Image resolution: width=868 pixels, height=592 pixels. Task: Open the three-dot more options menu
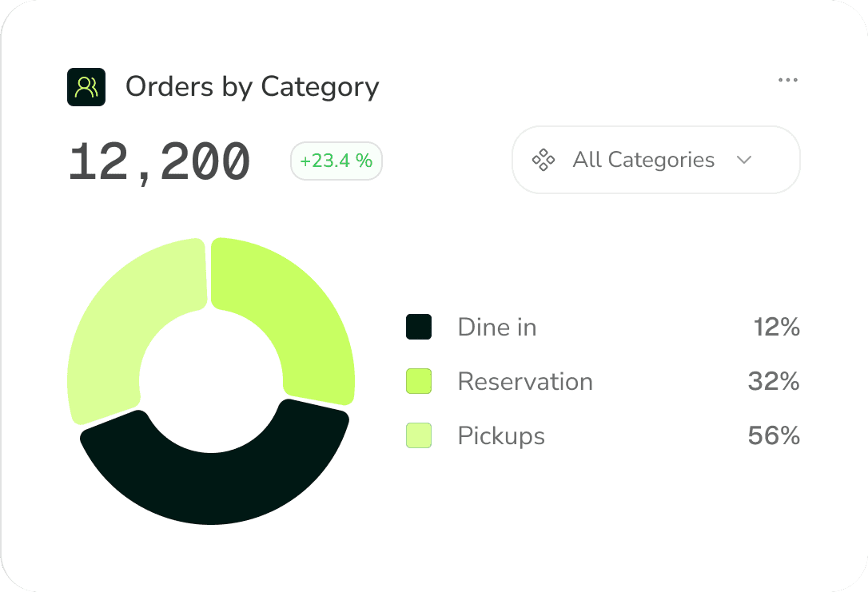[x=788, y=80]
